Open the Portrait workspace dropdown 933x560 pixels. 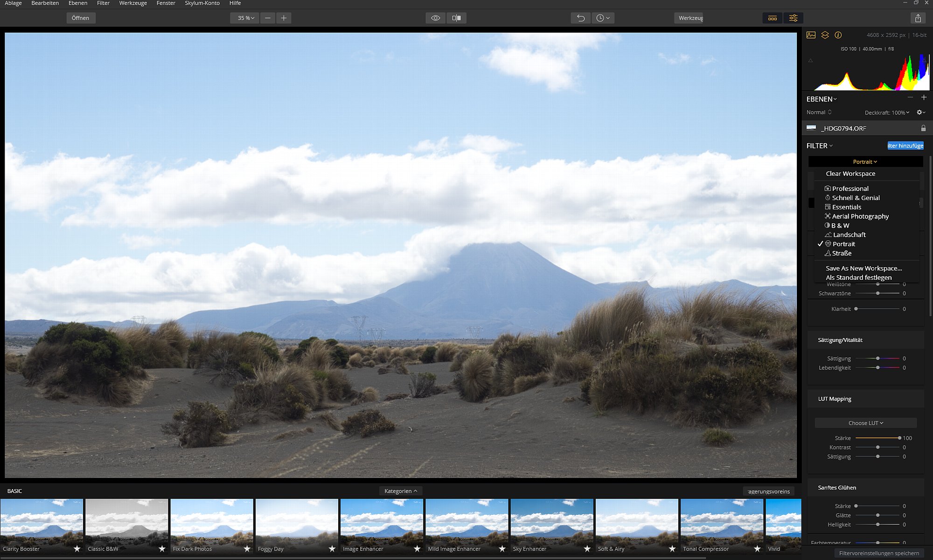point(865,162)
